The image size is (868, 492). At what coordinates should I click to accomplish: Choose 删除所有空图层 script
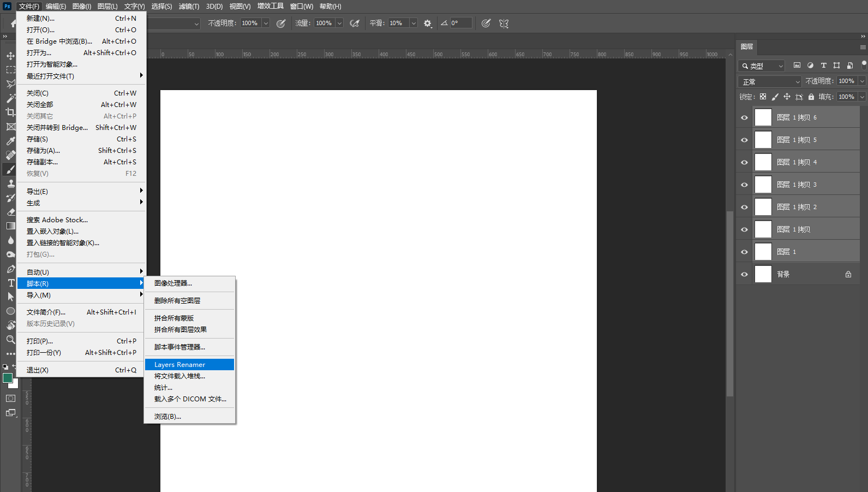click(190, 300)
